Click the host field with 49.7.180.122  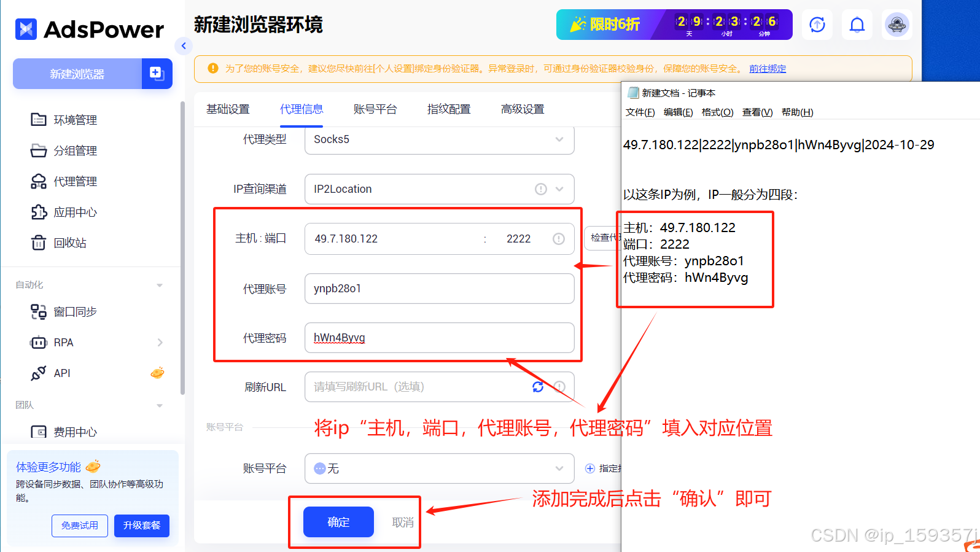click(393, 239)
